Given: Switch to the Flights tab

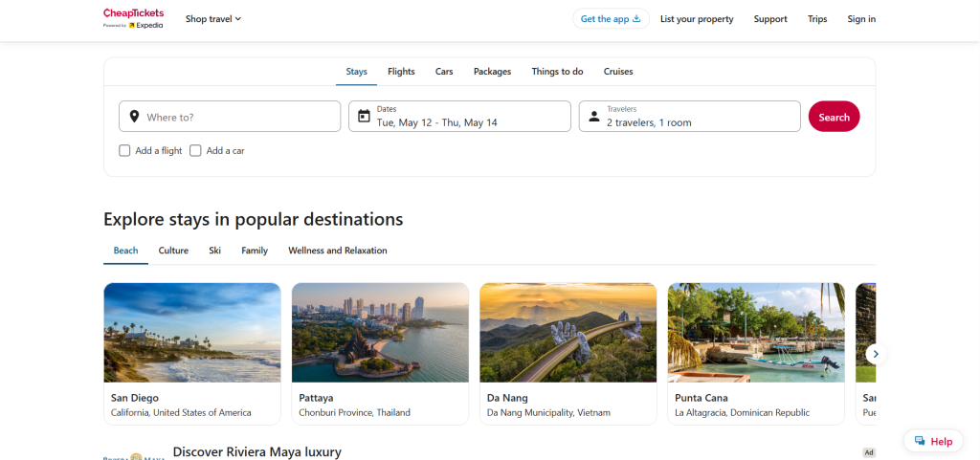Looking at the screenshot, I should 401,72.
